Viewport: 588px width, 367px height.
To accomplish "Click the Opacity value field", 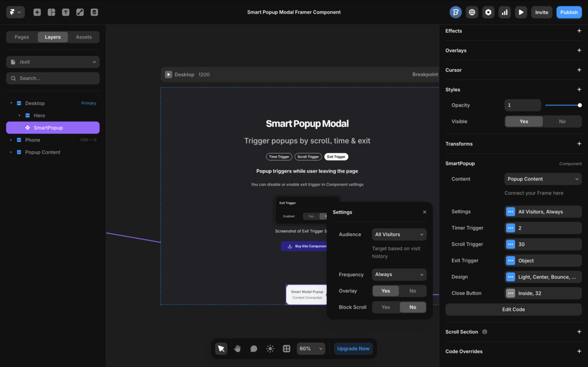I will click(522, 105).
